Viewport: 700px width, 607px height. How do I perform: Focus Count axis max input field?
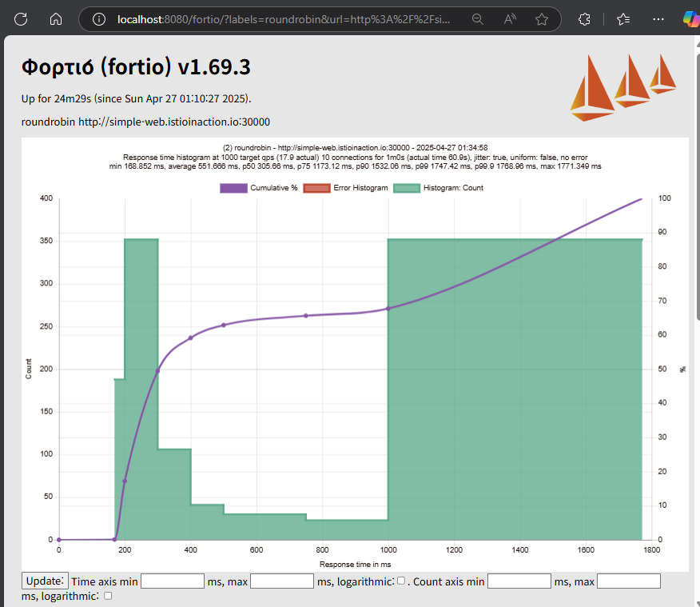pyautogui.click(x=629, y=581)
